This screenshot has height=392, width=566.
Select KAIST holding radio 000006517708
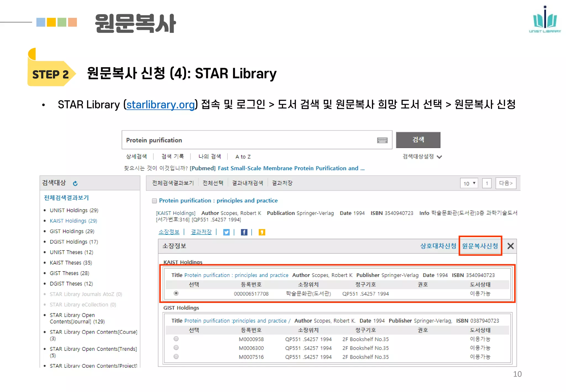pos(176,293)
